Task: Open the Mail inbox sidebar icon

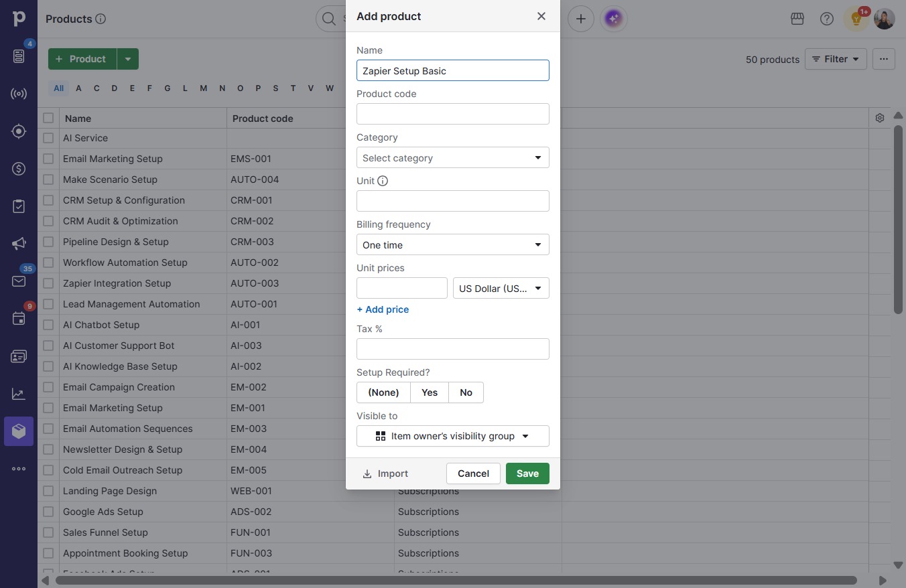Action: (x=19, y=281)
